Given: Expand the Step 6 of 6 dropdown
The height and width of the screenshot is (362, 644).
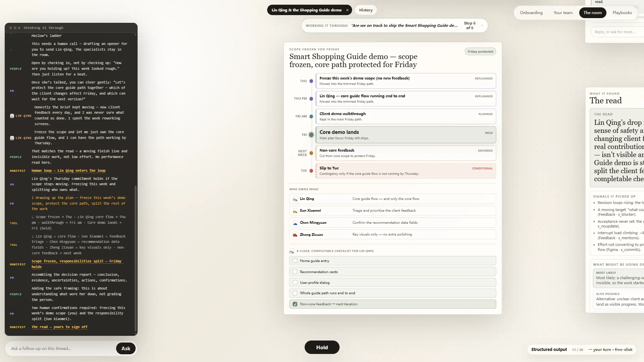Looking at the screenshot, I should tap(482, 25).
